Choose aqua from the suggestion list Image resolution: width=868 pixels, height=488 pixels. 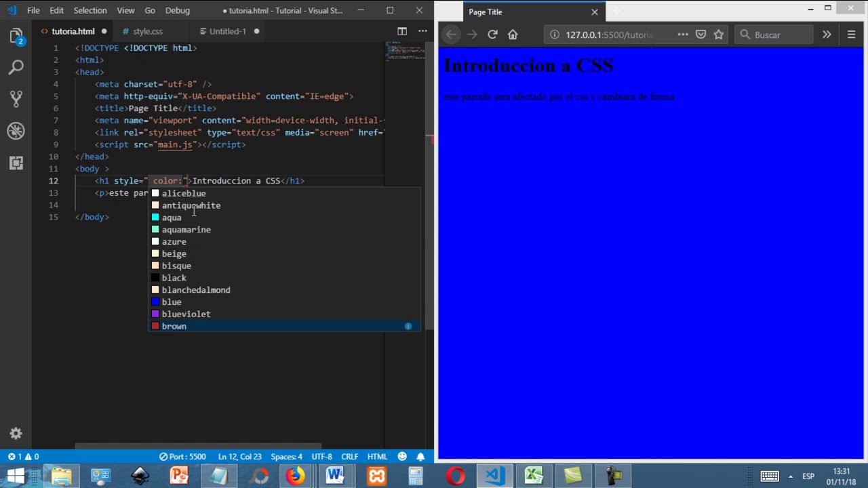[284, 218]
